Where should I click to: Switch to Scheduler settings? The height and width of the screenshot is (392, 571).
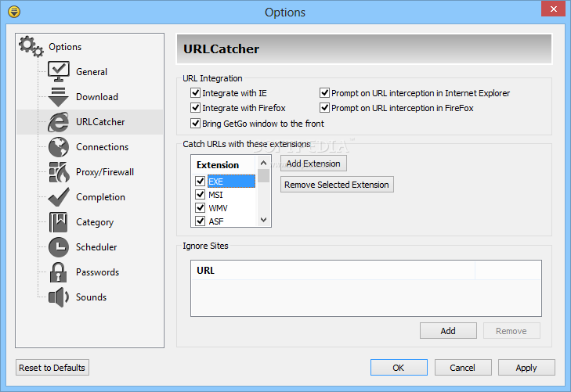[96, 247]
